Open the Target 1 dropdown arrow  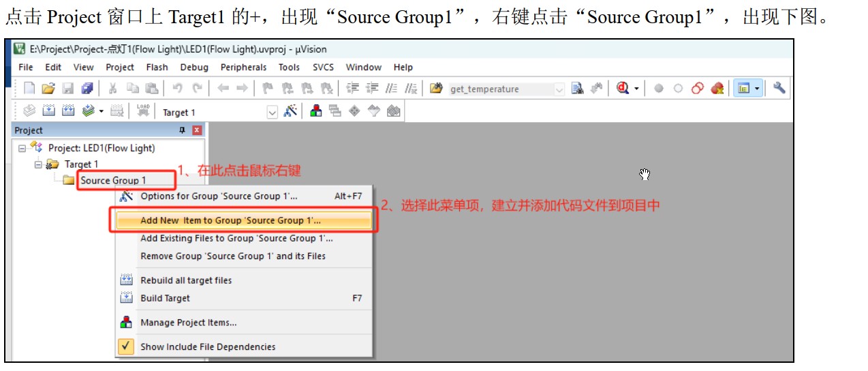coord(273,112)
